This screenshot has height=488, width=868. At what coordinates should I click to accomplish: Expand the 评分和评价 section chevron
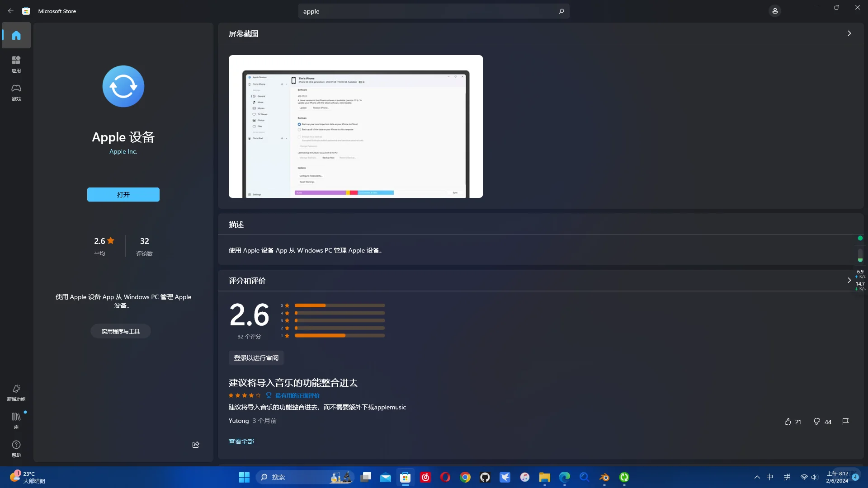pos(849,280)
